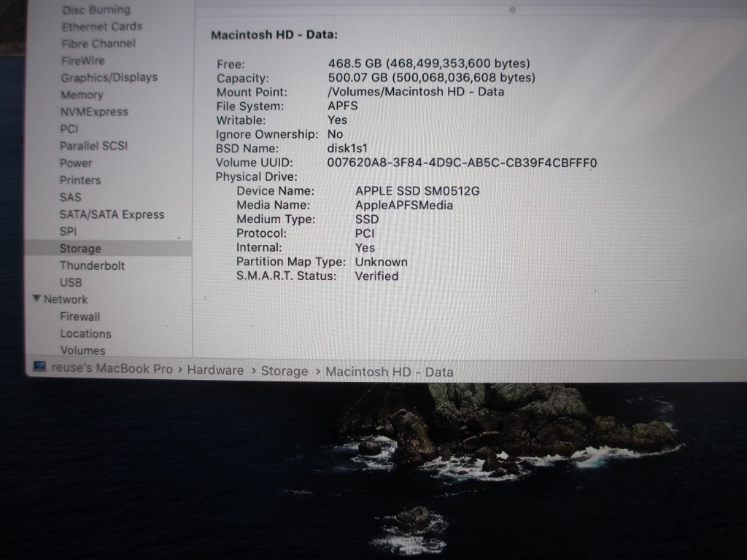Select the Ignore Ownership value No

pos(335,134)
